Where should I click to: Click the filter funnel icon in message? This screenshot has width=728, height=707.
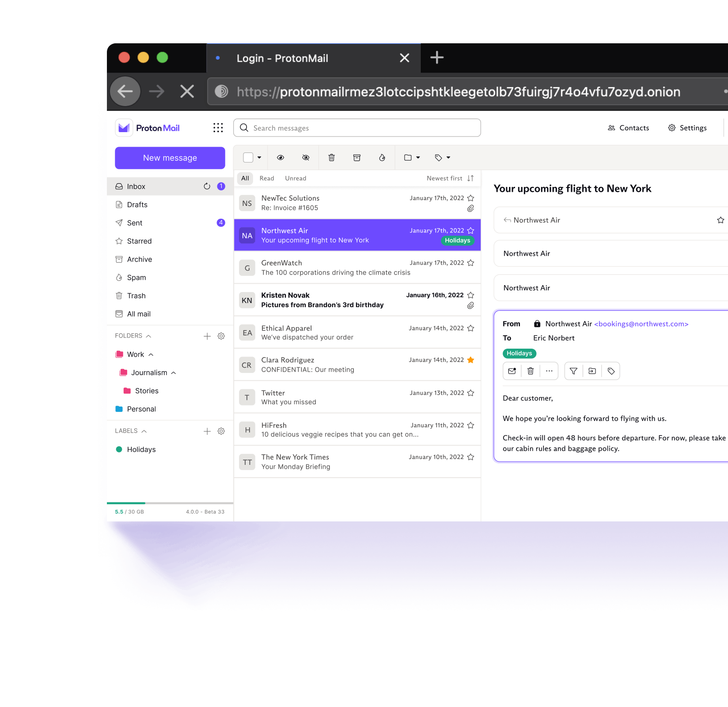coord(573,371)
